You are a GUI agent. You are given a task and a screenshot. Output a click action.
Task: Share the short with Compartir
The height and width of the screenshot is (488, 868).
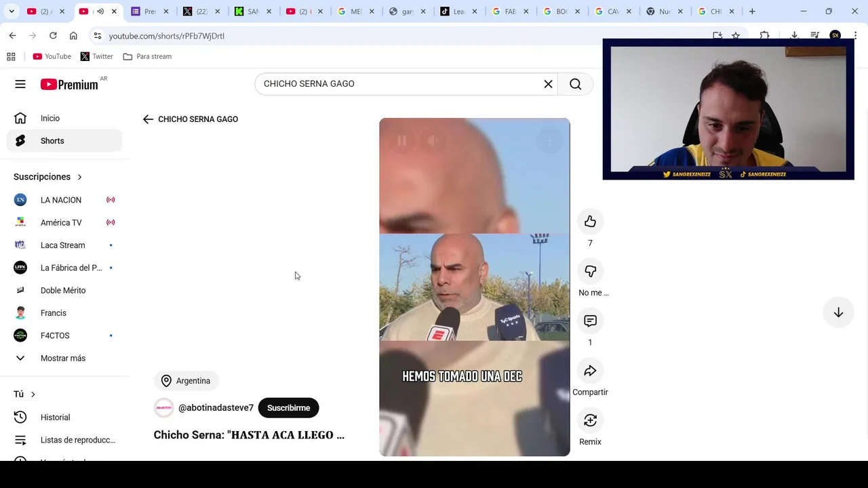590,371
